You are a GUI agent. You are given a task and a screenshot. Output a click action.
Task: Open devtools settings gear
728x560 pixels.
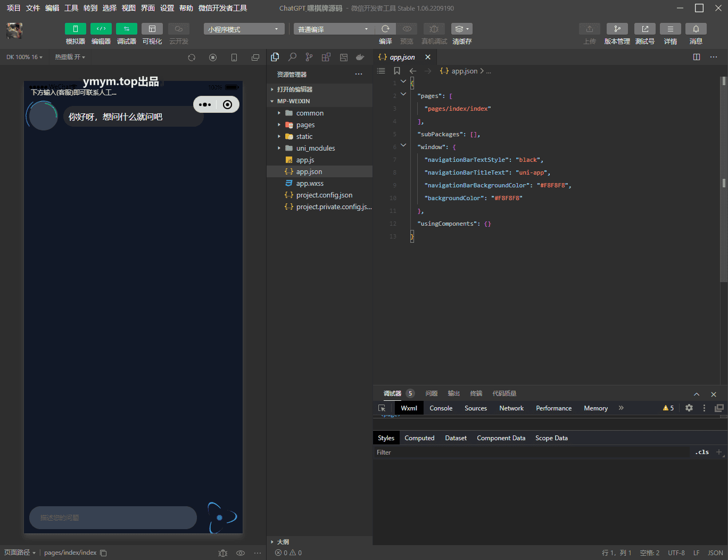[x=689, y=408]
